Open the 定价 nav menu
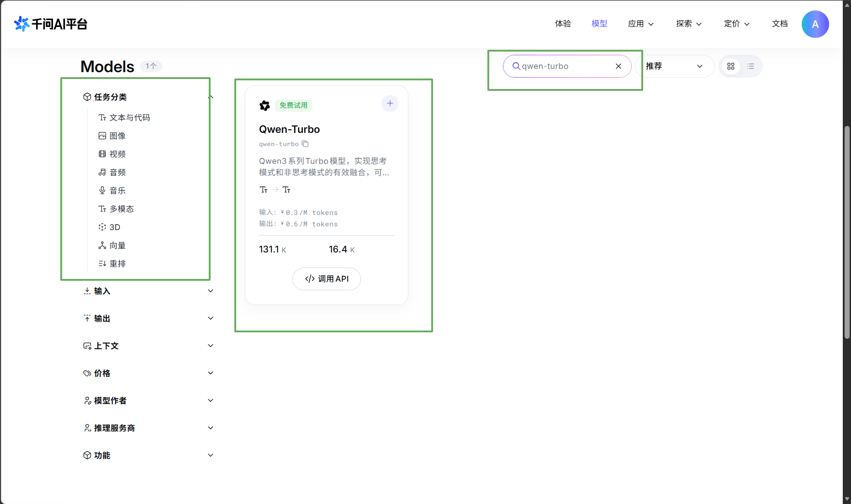 [737, 24]
